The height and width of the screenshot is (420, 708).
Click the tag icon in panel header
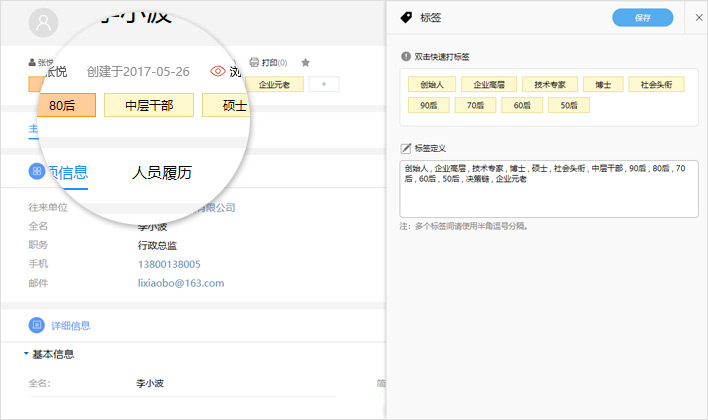point(406,17)
